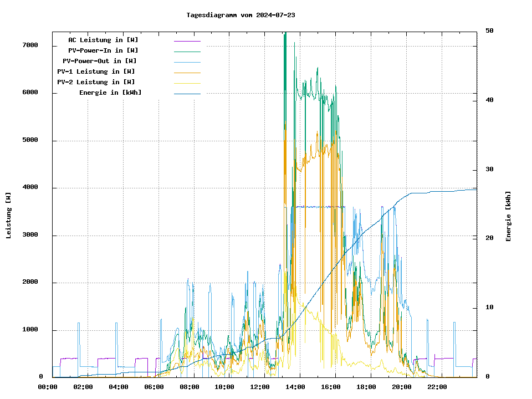Choose the 'PV-1 Leistung in [W]' legend label
This screenshot has width=532, height=399.
click(x=96, y=71)
